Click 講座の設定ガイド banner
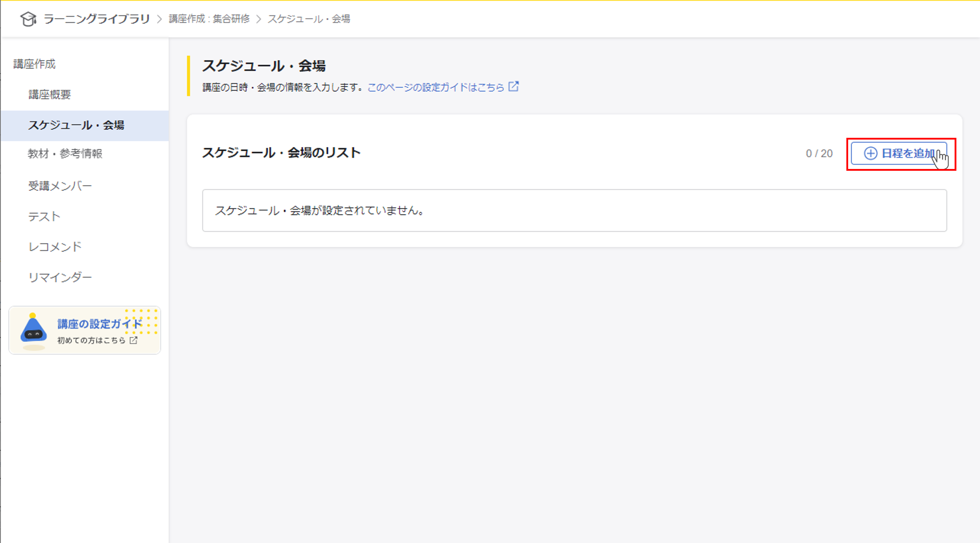Image resolution: width=980 pixels, height=543 pixels. [99, 324]
